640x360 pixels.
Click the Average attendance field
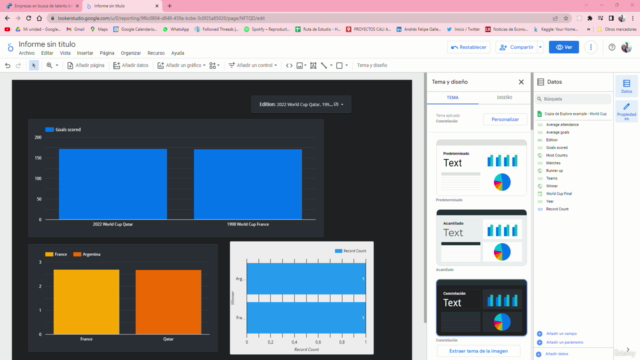click(562, 124)
